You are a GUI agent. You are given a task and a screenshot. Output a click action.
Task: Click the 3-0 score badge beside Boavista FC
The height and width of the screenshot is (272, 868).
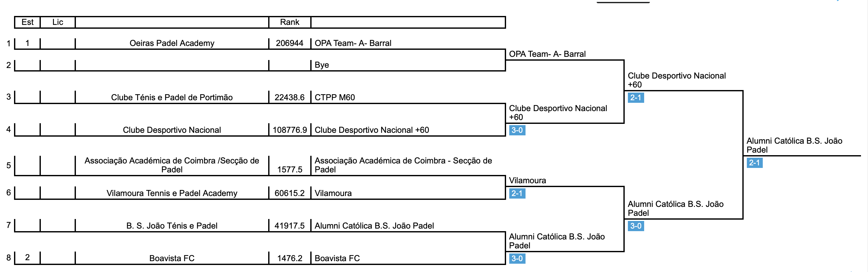click(517, 259)
